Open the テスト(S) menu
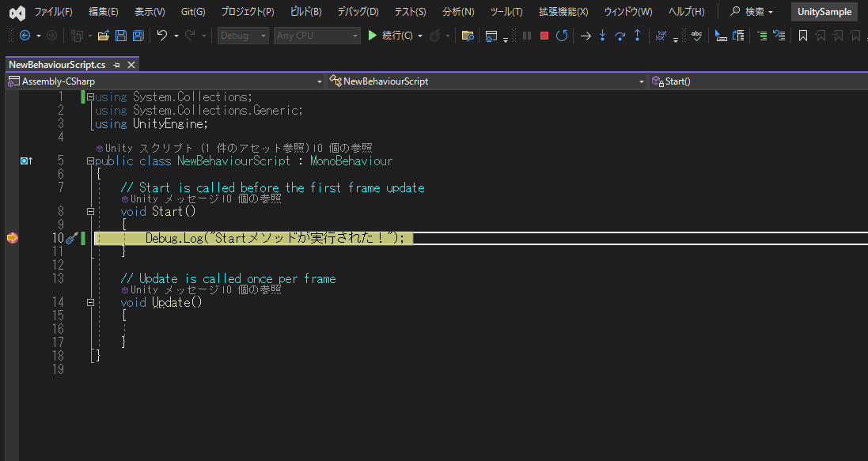This screenshot has width=868, height=461. click(410, 12)
